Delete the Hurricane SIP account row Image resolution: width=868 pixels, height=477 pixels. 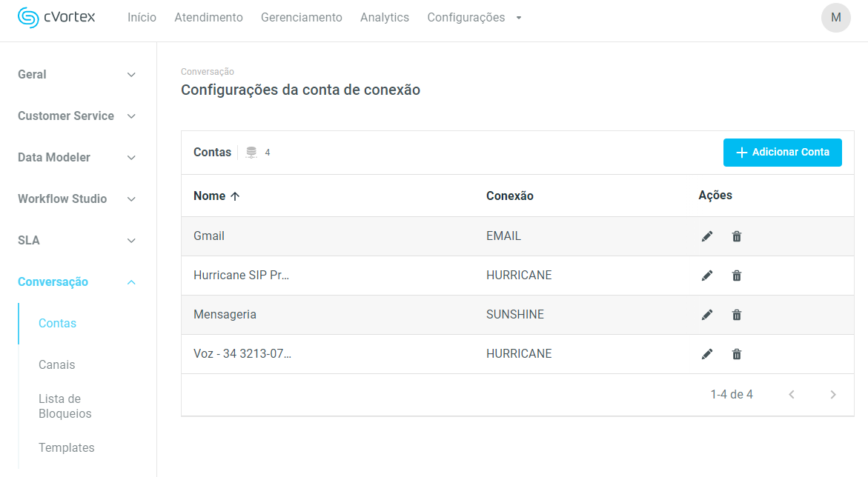coord(737,276)
